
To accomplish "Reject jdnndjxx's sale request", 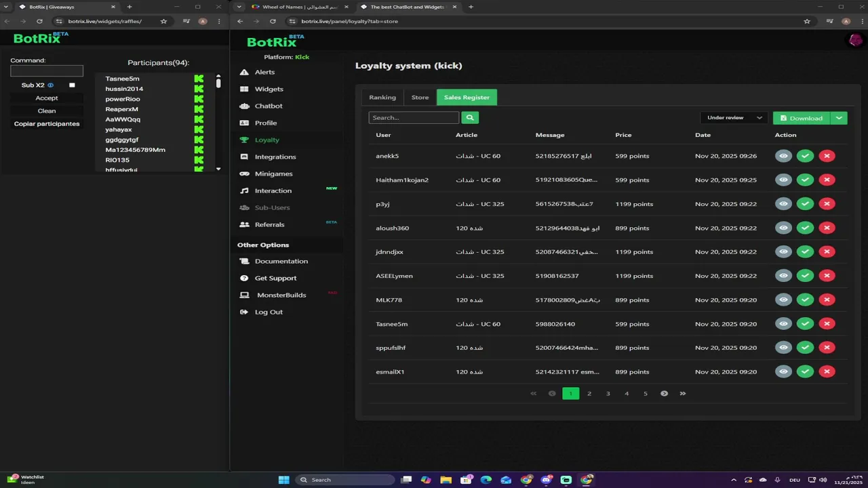I will coord(827,251).
